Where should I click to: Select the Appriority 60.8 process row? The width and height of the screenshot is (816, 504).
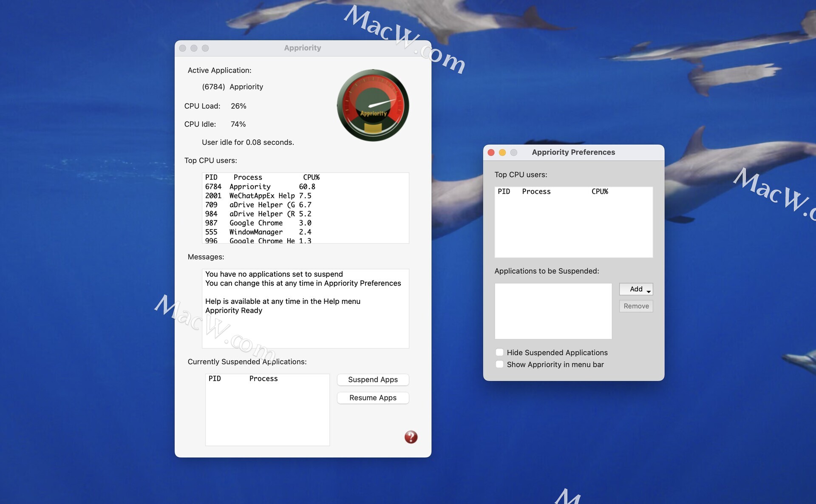click(x=305, y=187)
